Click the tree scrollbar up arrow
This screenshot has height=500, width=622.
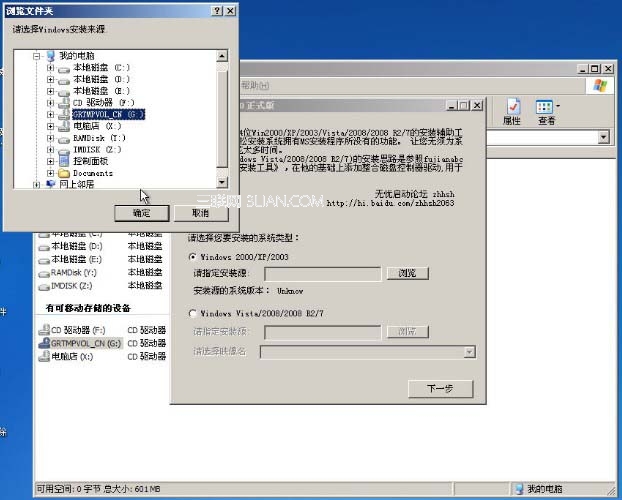(222, 56)
